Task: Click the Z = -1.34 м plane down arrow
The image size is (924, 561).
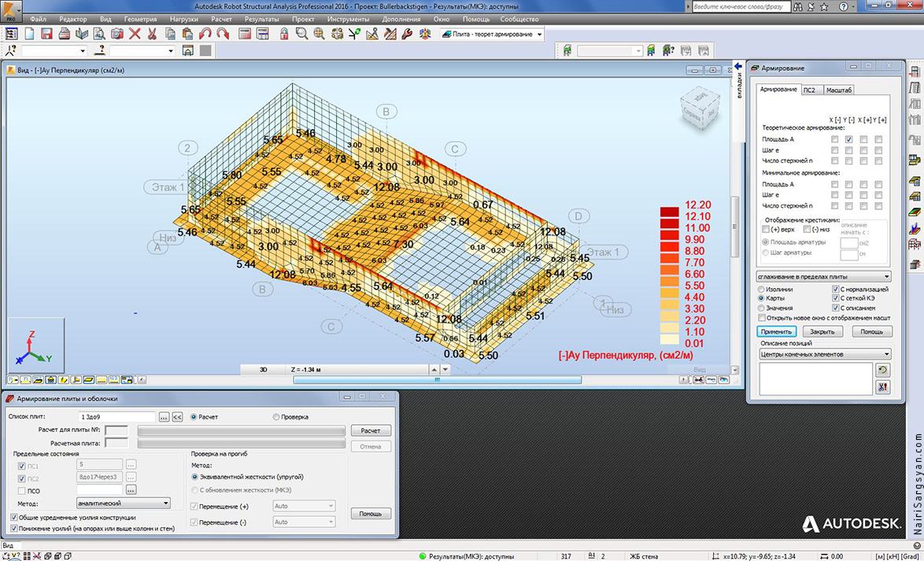Action: 445,370
